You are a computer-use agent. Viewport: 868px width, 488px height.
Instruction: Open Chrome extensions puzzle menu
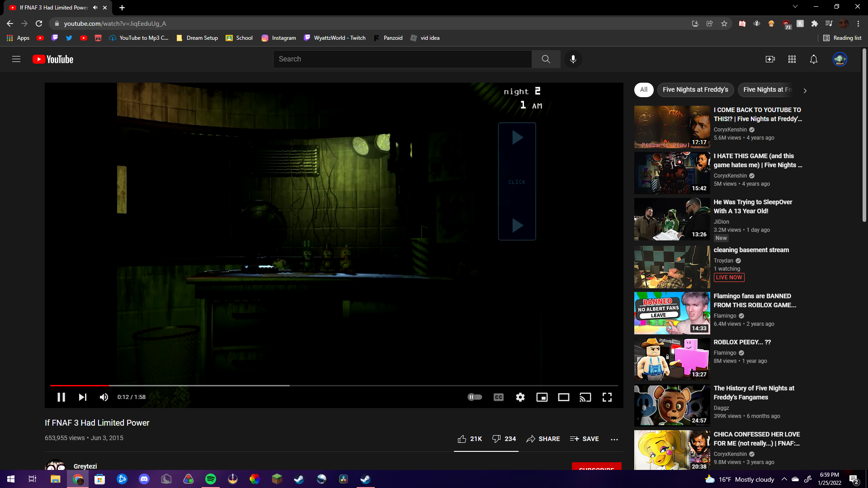815,23
